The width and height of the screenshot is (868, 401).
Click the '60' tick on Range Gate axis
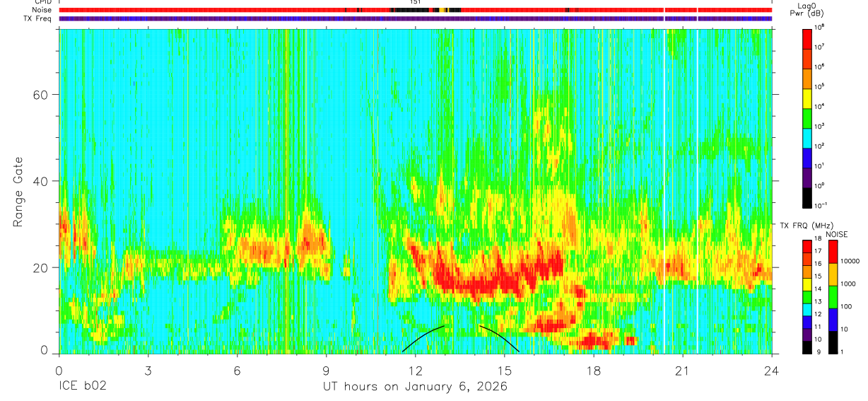pos(42,94)
